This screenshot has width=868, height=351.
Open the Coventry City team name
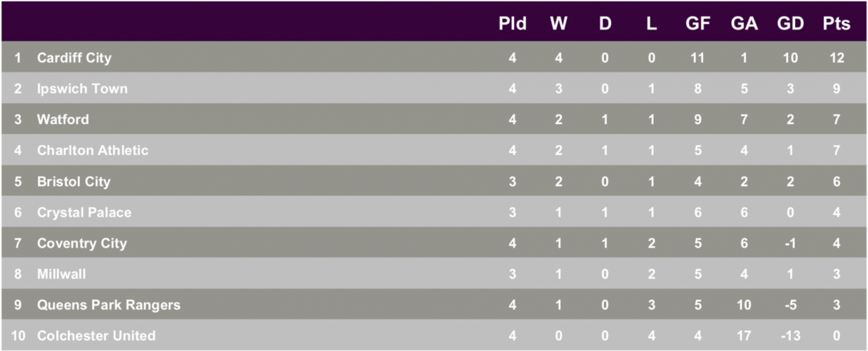click(82, 243)
